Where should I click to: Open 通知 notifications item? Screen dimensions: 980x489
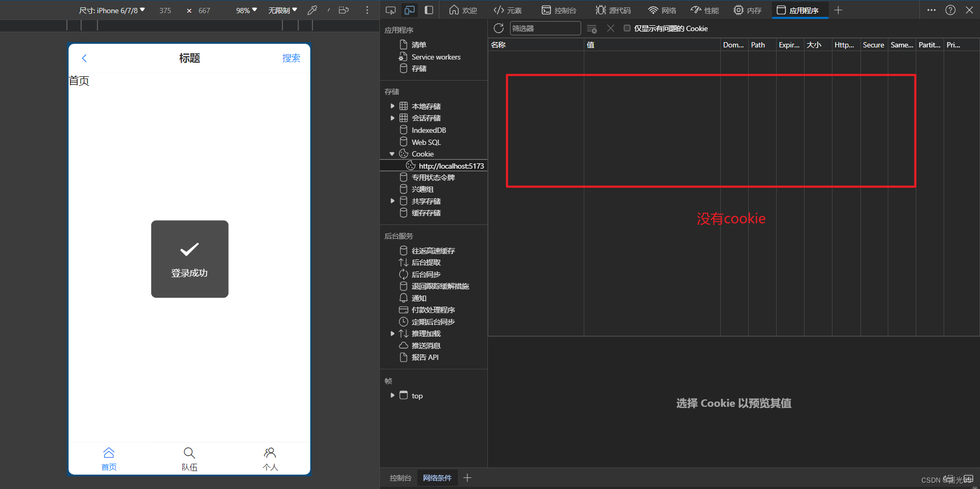point(419,298)
